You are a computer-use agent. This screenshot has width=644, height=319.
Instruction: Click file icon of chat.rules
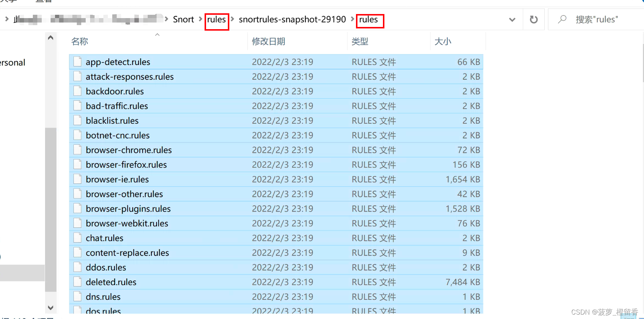coord(77,238)
